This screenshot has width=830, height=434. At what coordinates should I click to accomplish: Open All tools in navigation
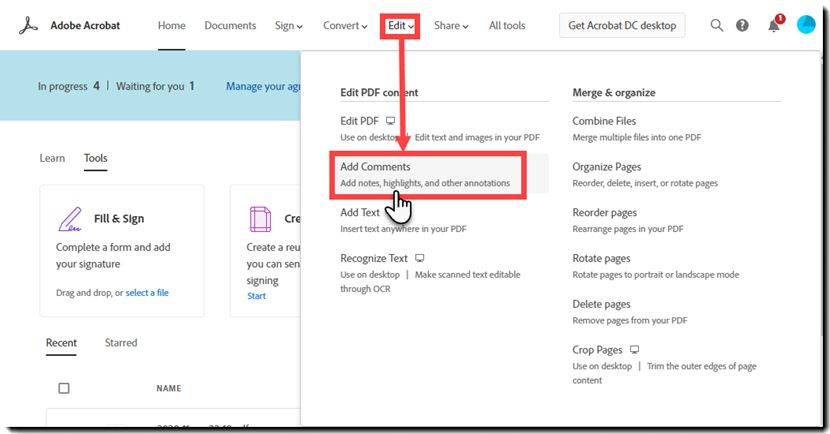point(507,25)
